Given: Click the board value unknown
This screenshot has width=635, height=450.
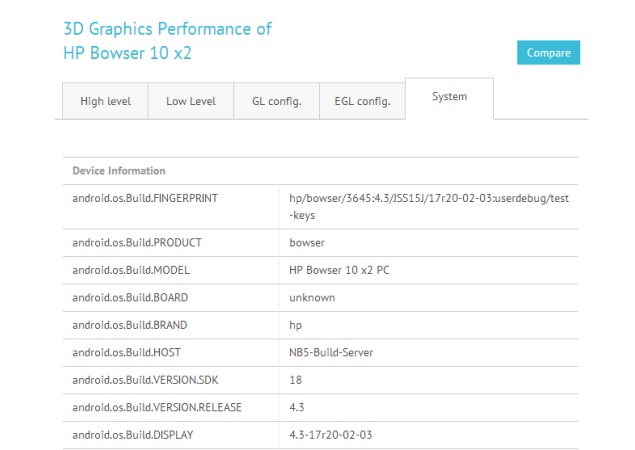Looking at the screenshot, I should click(x=312, y=298).
